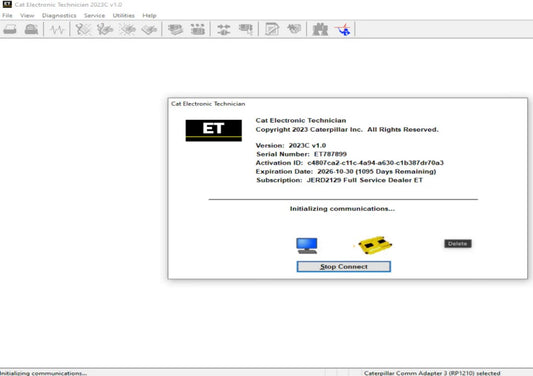Click the blue computer monitor icon
Image resolution: width=533 pixels, height=376 pixels.
pyautogui.click(x=307, y=245)
